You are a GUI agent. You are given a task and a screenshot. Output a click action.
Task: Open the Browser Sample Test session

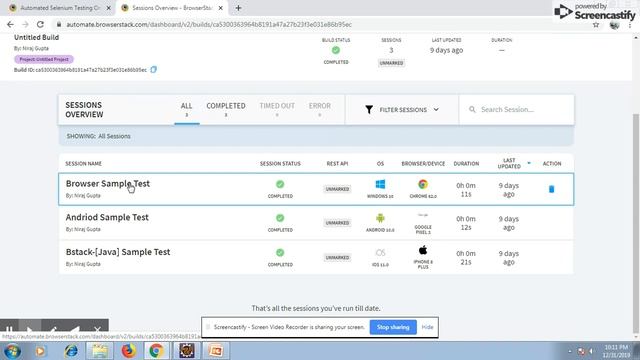[x=108, y=183]
